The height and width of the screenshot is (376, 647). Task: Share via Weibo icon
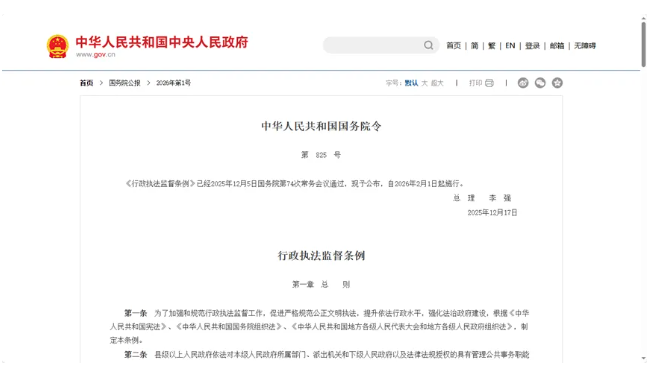(x=523, y=83)
